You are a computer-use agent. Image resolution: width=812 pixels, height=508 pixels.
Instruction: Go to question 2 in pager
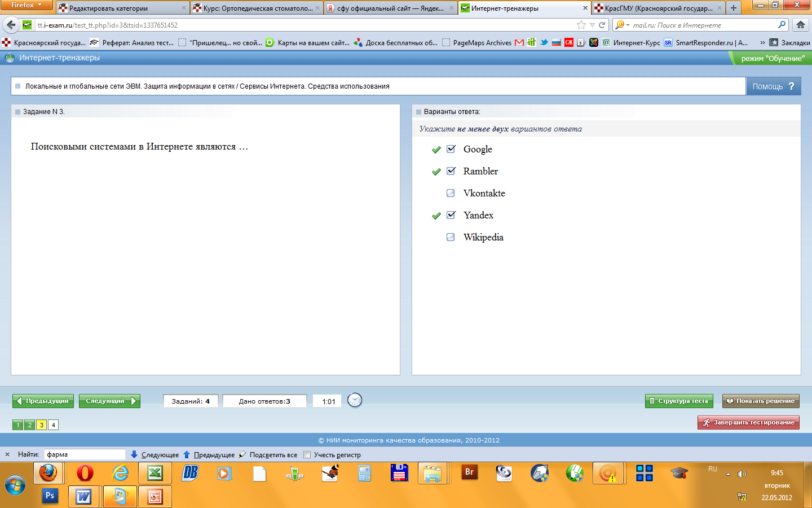pyautogui.click(x=30, y=425)
